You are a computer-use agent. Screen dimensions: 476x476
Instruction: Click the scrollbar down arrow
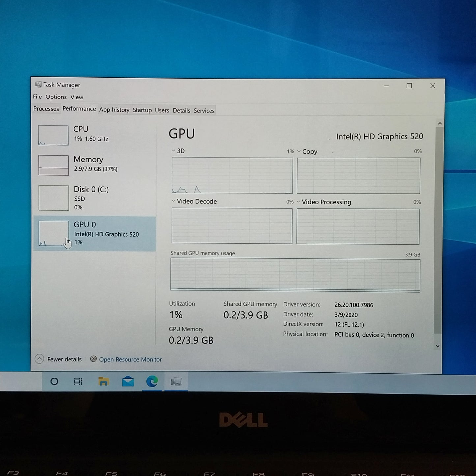point(438,346)
